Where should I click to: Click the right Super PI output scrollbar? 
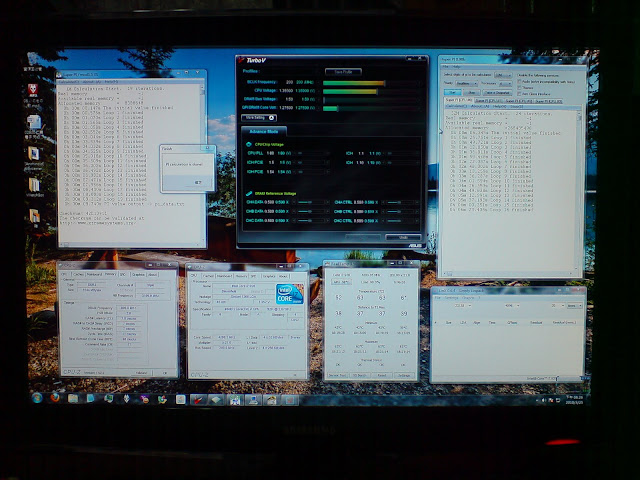tap(579, 192)
